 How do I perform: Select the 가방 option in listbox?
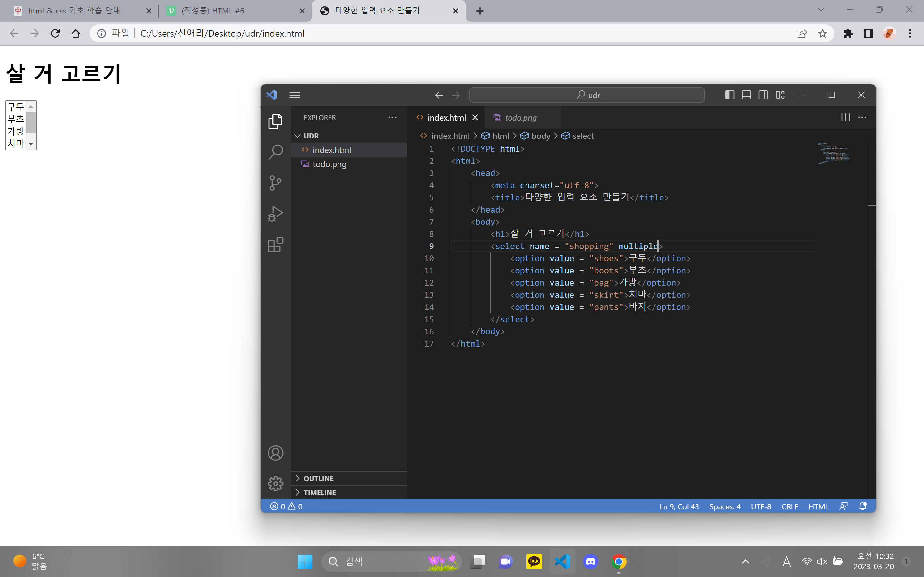pyautogui.click(x=16, y=131)
